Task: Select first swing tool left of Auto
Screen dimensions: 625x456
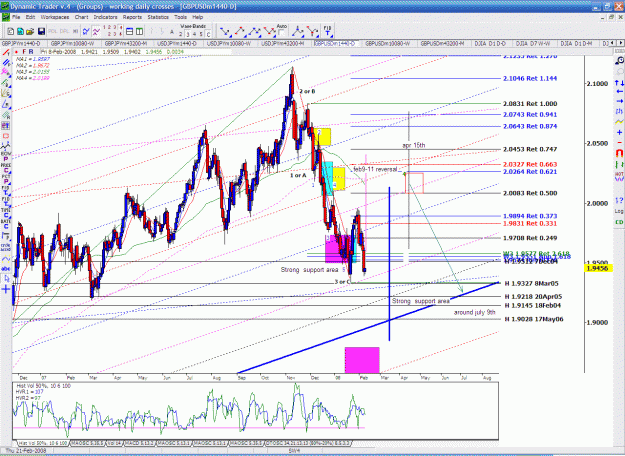Action: (x=225, y=31)
